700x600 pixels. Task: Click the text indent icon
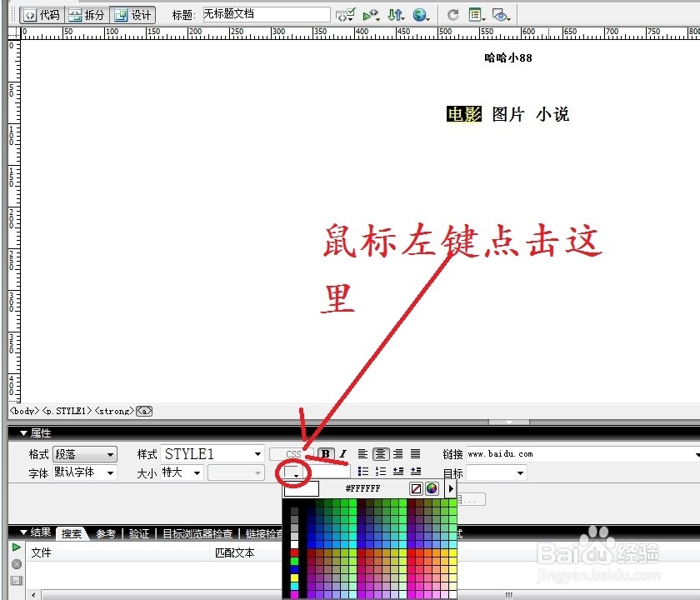point(416,472)
